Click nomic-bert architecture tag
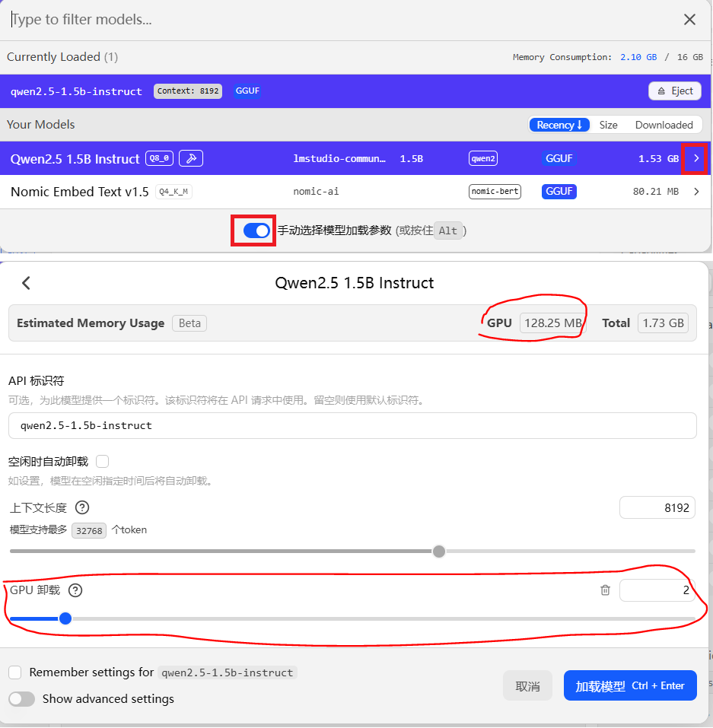The width and height of the screenshot is (713, 728). pos(495,191)
